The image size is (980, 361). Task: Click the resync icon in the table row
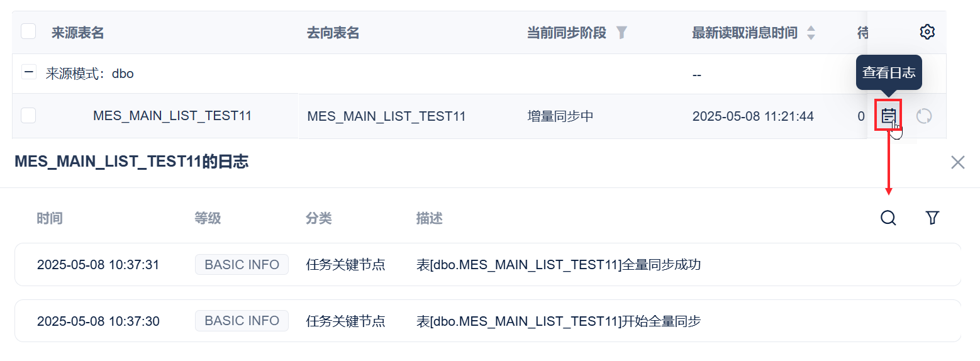[x=923, y=116]
